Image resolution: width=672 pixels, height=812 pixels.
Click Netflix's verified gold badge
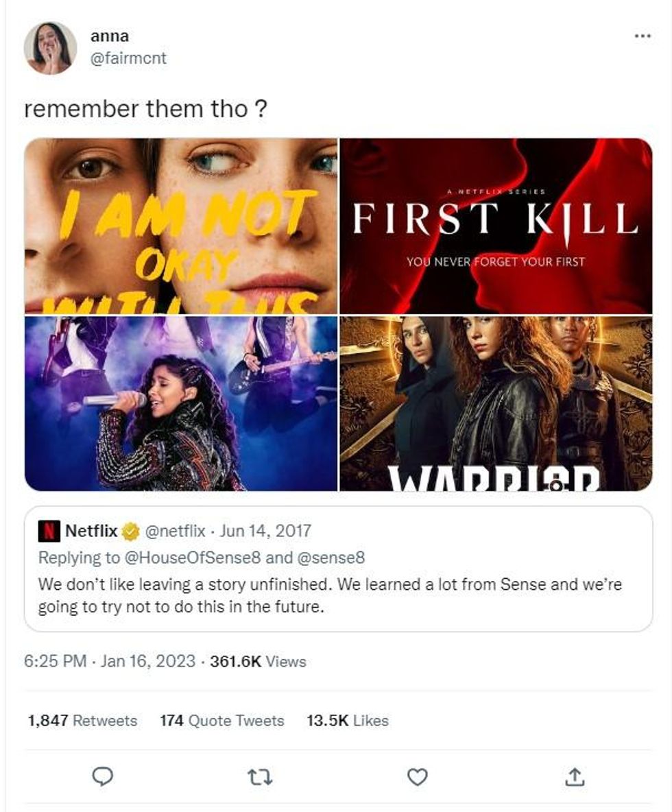coord(130,531)
